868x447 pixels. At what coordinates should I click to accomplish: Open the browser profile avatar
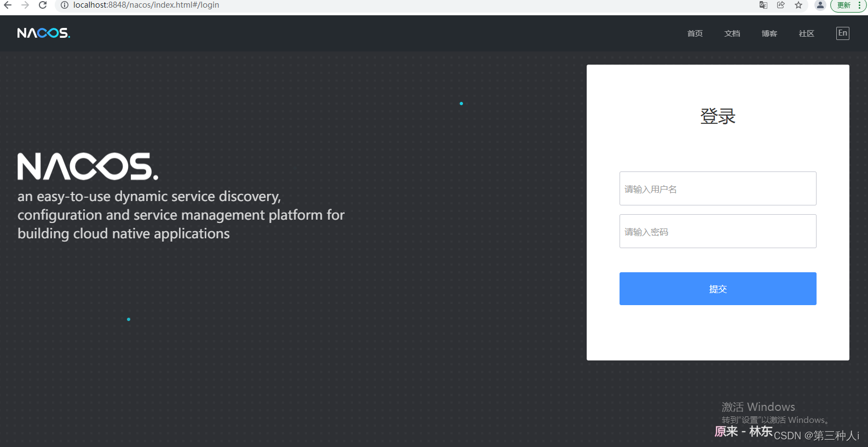[820, 5]
